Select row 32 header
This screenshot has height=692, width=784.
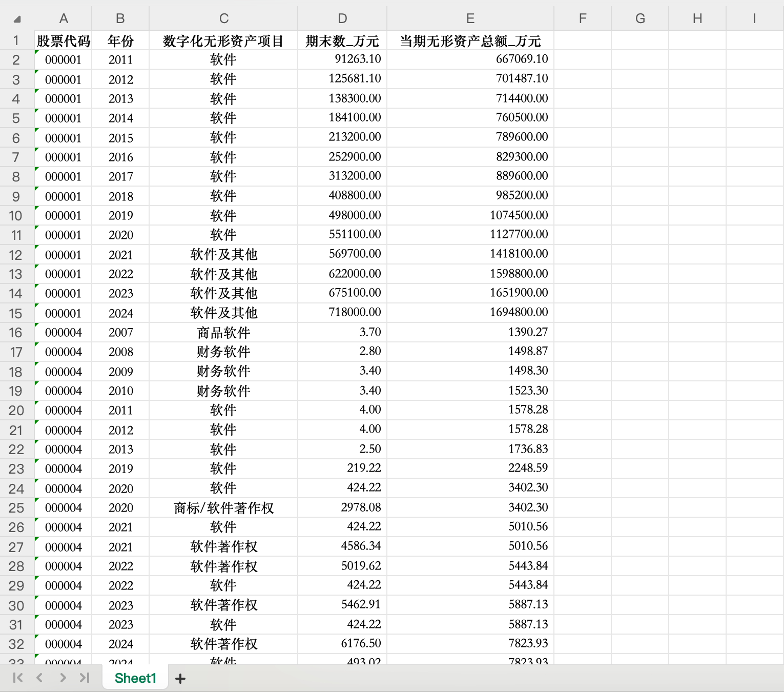pyautogui.click(x=16, y=644)
